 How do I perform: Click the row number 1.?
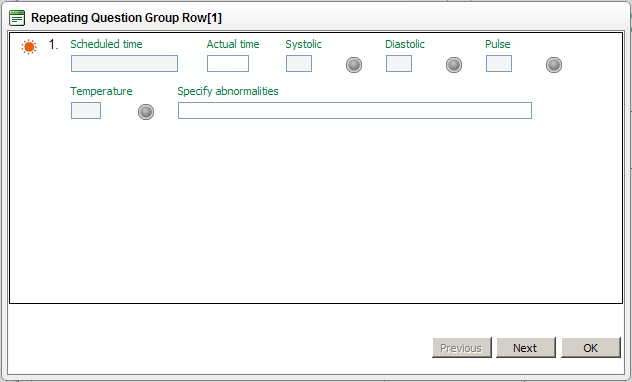pyautogui.click(x=53, y=44)
